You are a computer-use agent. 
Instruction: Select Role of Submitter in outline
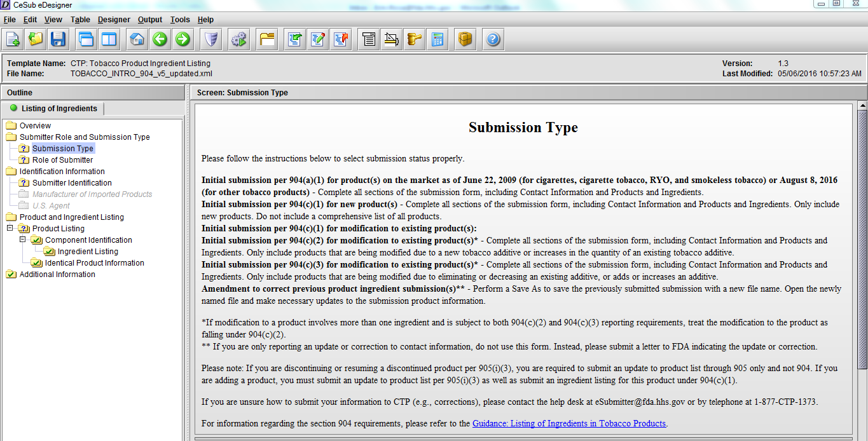(x=62, y=159)
